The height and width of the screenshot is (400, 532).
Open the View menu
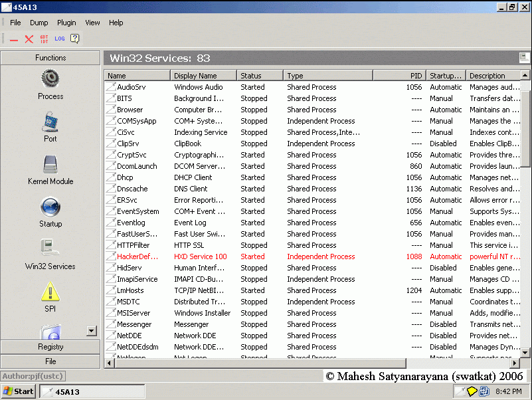(92, 23)
